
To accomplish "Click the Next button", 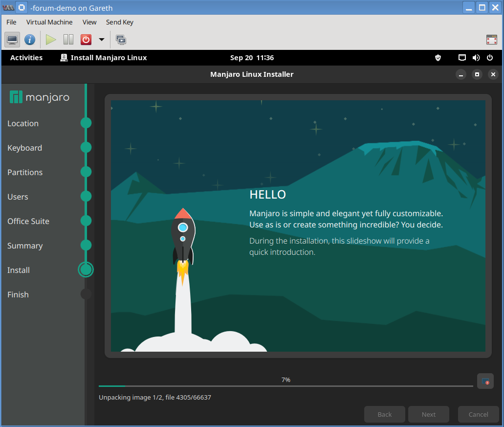I will pyautogui.click(x=428, y=414).
